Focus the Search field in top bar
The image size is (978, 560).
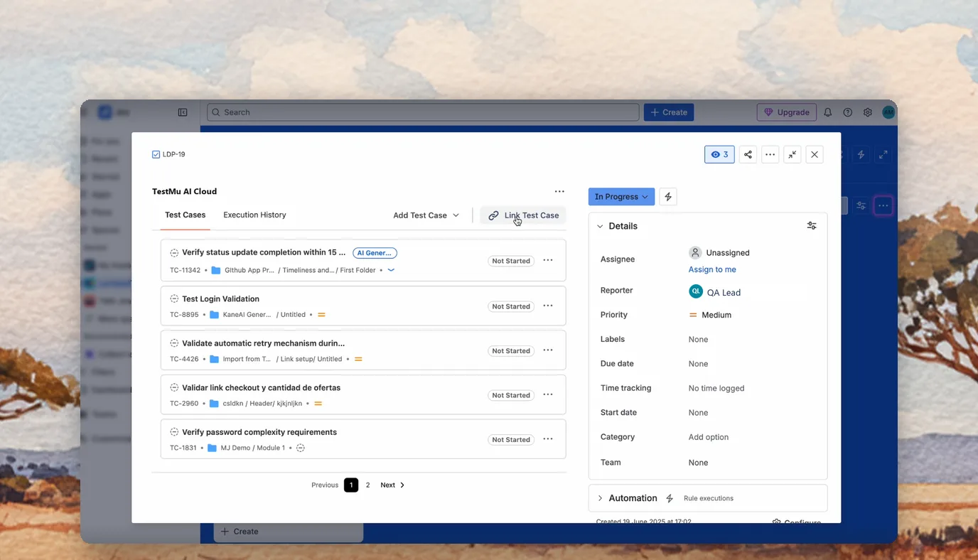(423, 112)
